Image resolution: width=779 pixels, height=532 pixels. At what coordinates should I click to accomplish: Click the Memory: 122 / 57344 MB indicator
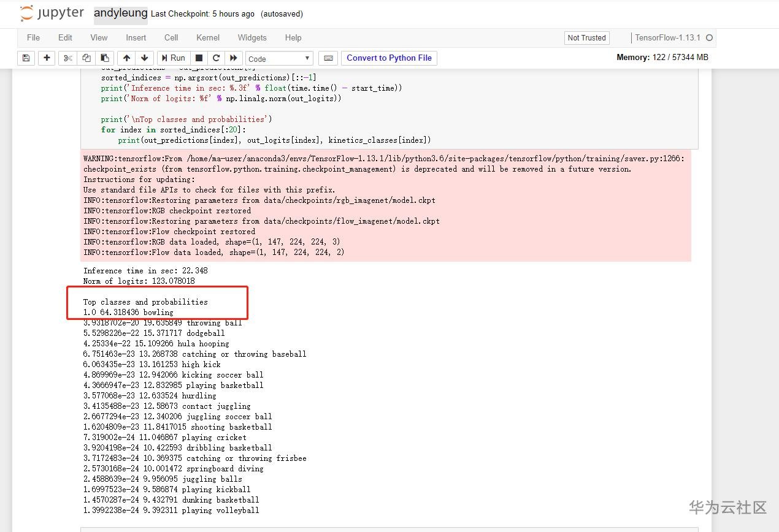662,58
